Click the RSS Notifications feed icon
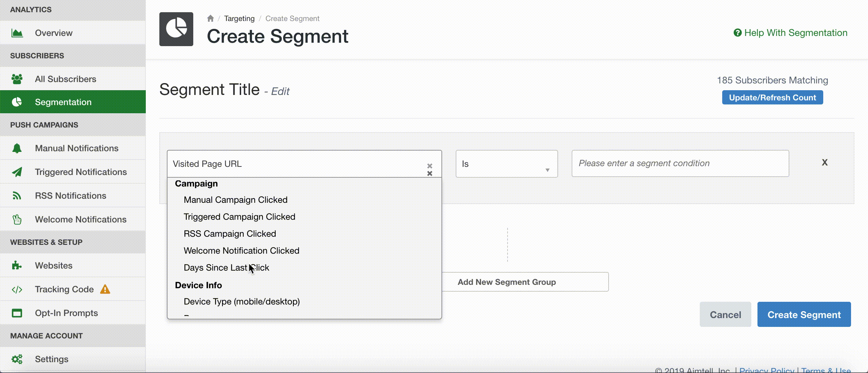The height and width of the screenshot is (373, 868). click(17, 195)
